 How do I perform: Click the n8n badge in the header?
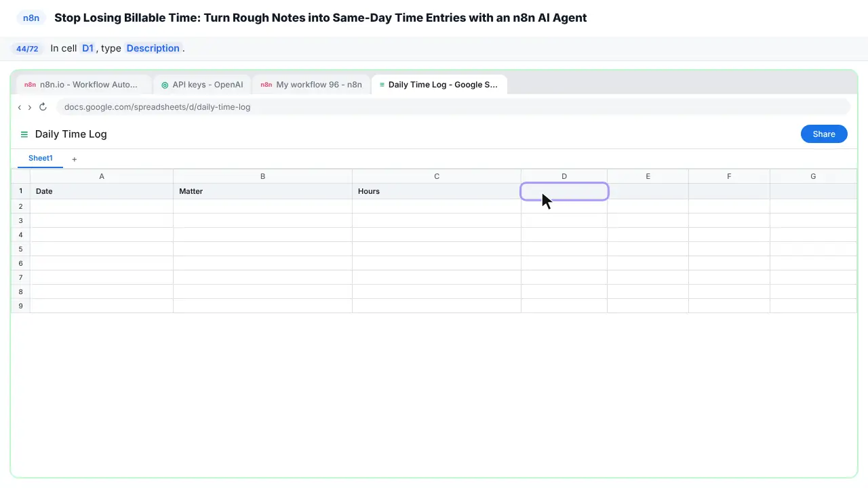[31, 18]
